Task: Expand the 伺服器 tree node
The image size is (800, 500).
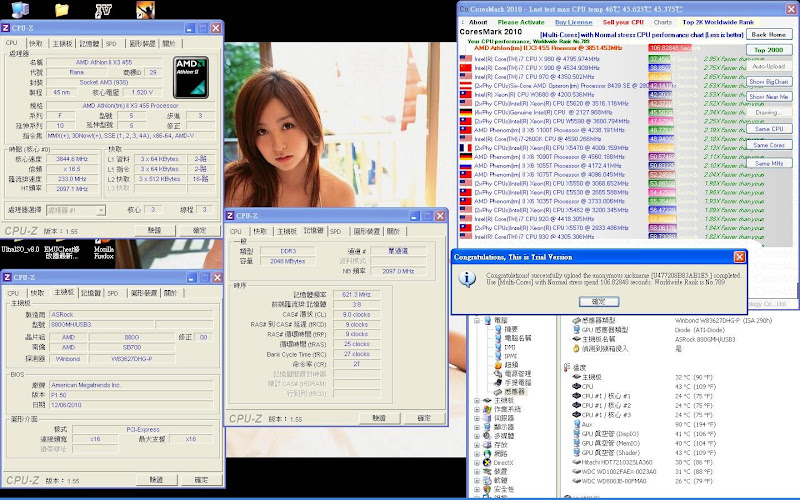Action: [x=477, y=418]
